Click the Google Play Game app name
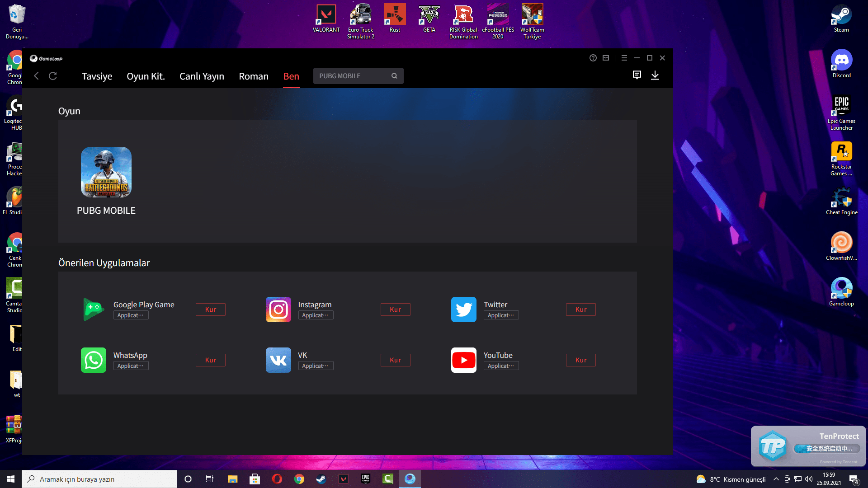 coord(144,305)
